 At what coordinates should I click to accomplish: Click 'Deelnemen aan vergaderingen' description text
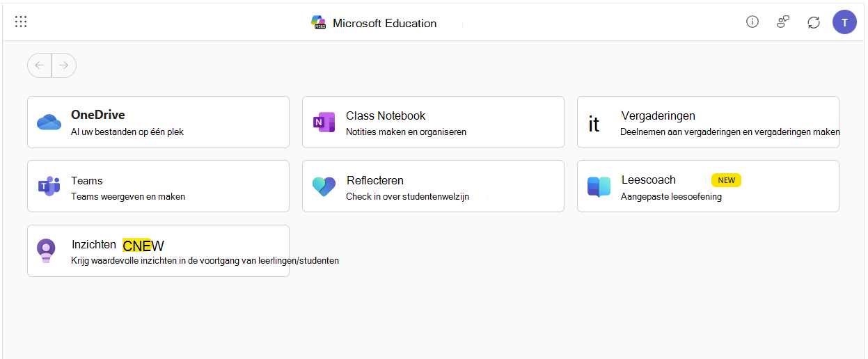click(x=730, y=131)
